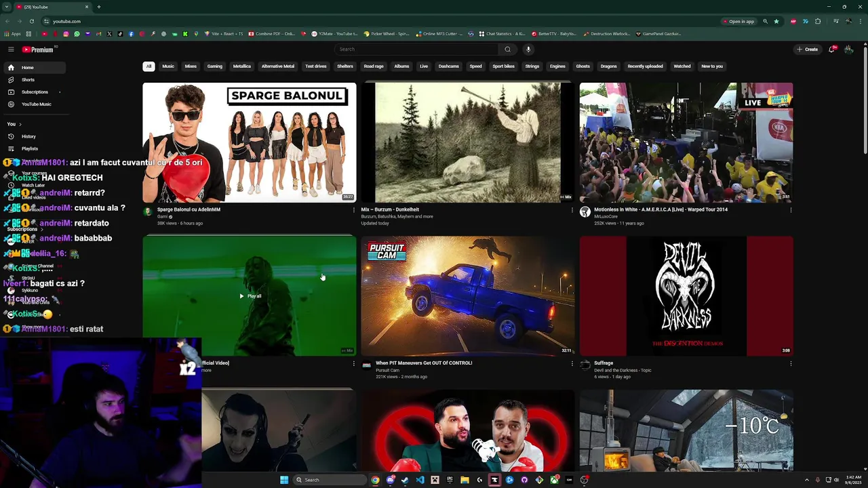The width and height of the screenshot is (868, 488).
Task: Open options menu for Sparge Balonul video
Action: (353, 210)
